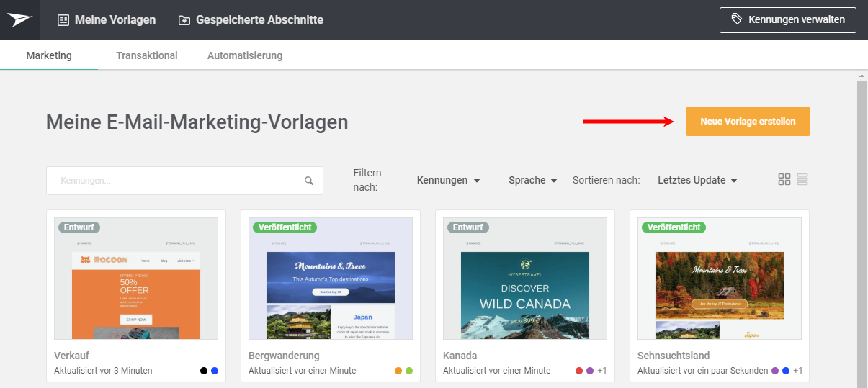This screenshot has width=868, height=388.
Task: Click folder icon beside Gespeicherte Abschnitte
Action: 184,20
